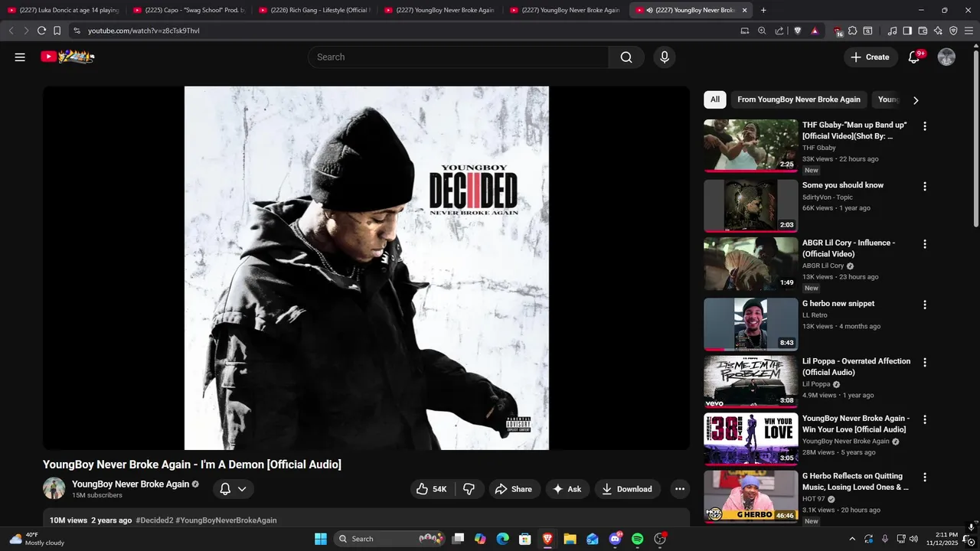Open browser main hamburger menu
Image resolution: width=980 pixels, height=551 pixels.
(x=969, y=31)
